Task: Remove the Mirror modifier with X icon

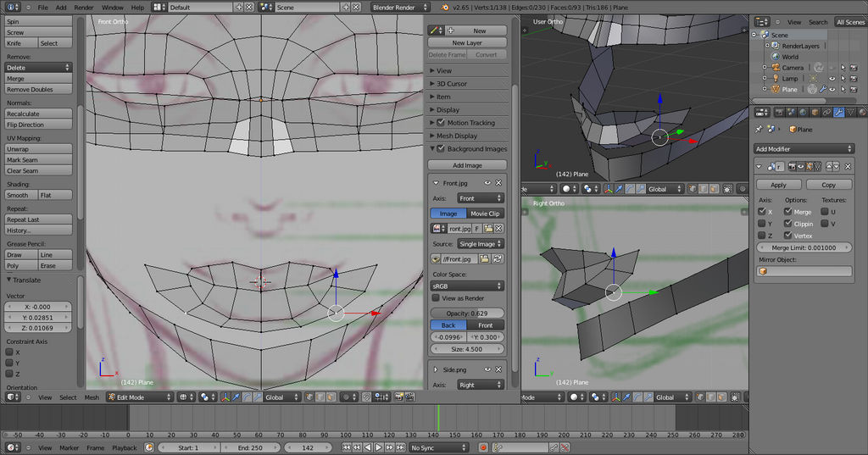Action: click(x=849, y=166)
